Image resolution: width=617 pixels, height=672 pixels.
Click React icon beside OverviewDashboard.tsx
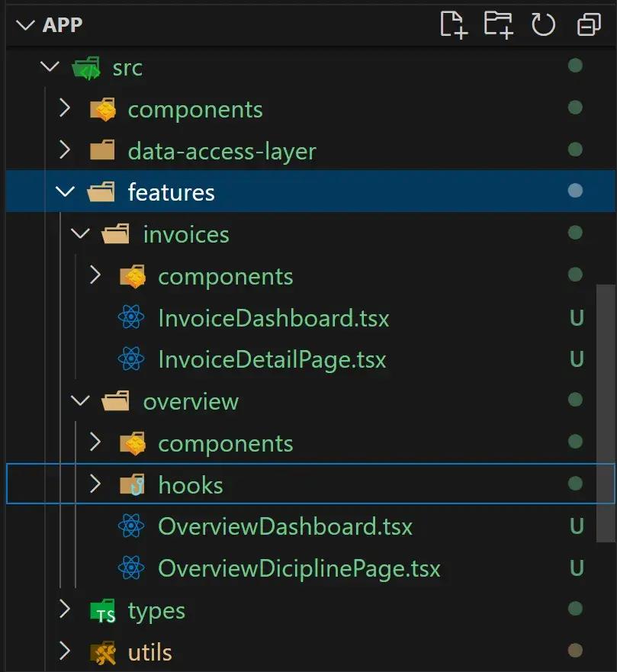131,526
